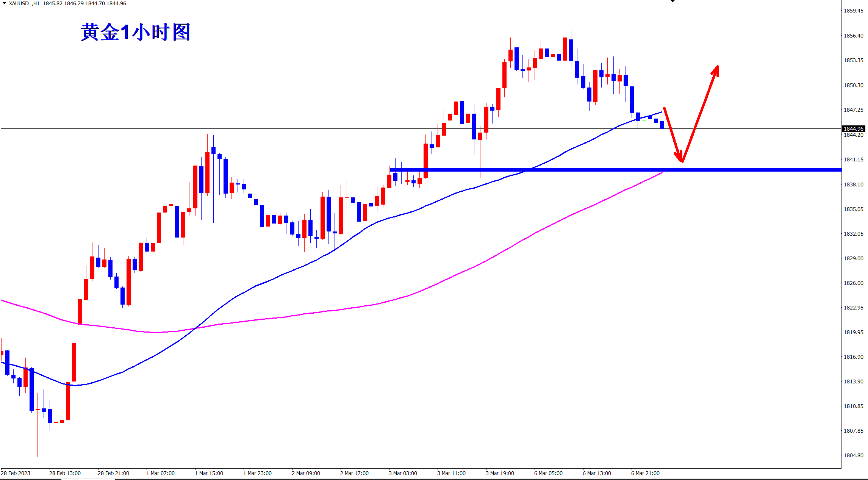Click the XAUUSD_,H1 symbol label
Viewport: 868px width, 480px height.
[x=24, y=3]
